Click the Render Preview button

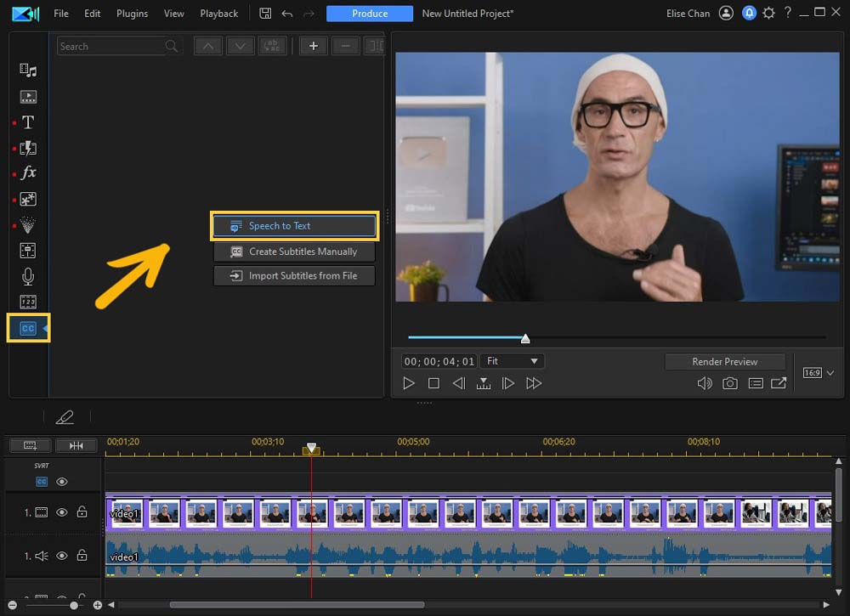click(725, 361)
